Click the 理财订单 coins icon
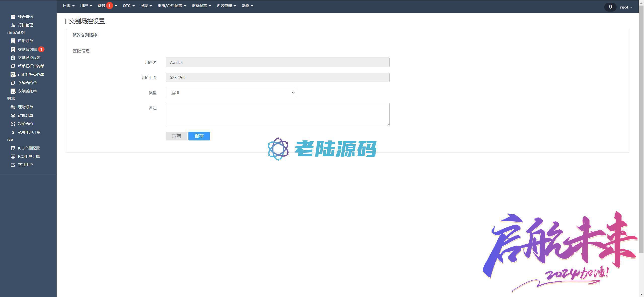644x297 pixels. point(13,107)
